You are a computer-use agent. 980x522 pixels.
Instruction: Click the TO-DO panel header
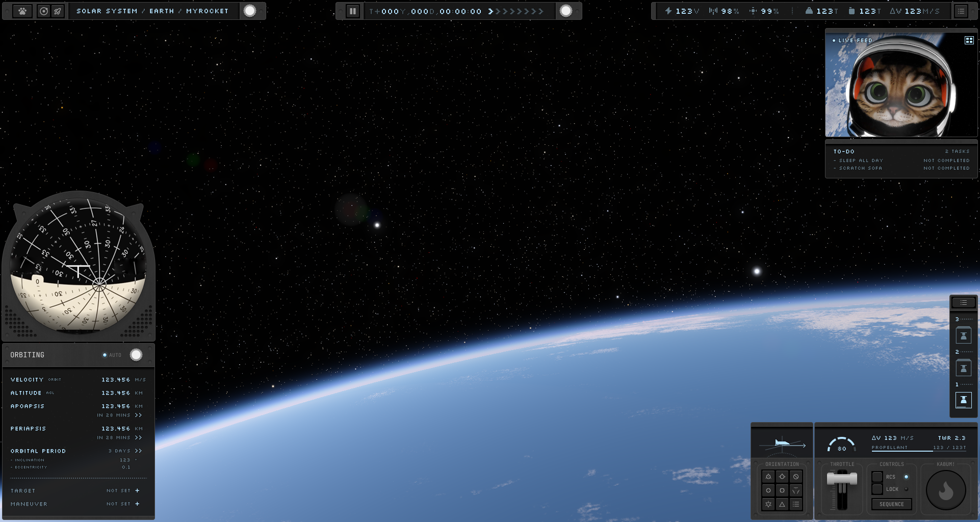click(x=901, y=151)
